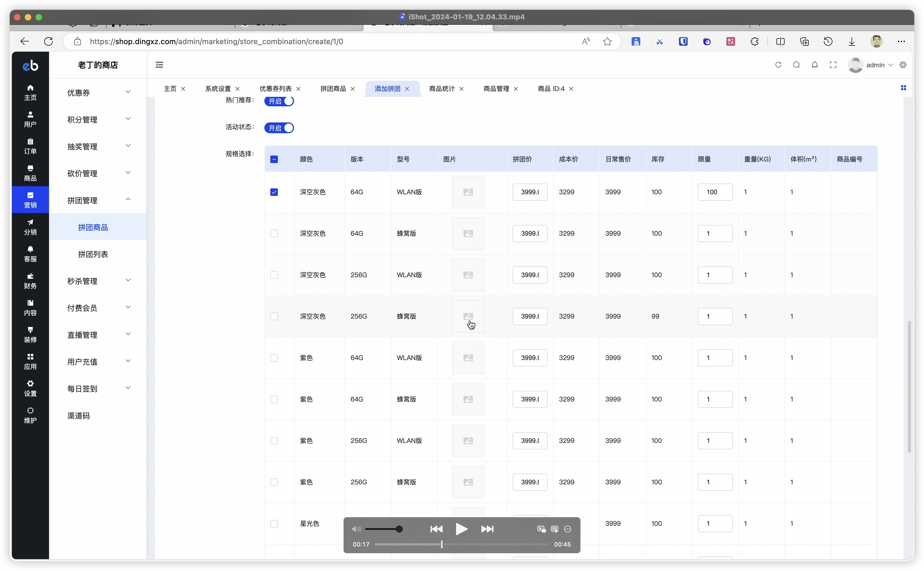The width and height of the screenshot is (924, 571).
Task: Open 商品 section in sidebar
Action: click(30, 173)
